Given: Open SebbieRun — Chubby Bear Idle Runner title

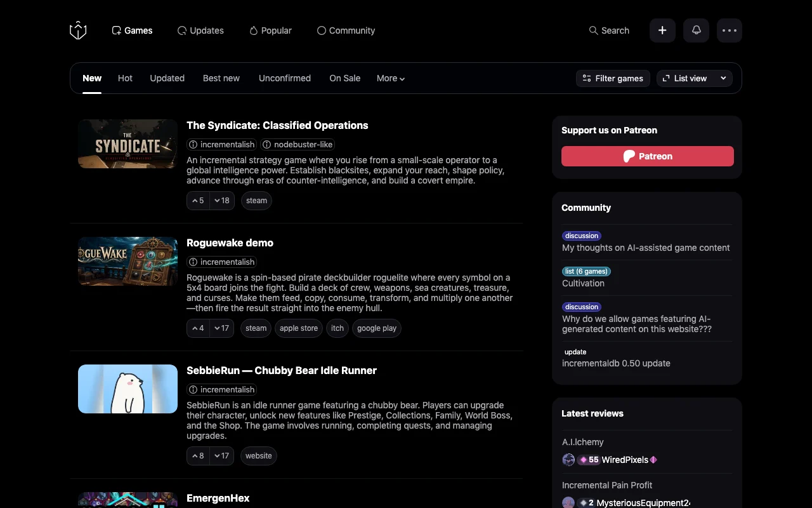Looking at the screenshot, I should click(282, 370).
